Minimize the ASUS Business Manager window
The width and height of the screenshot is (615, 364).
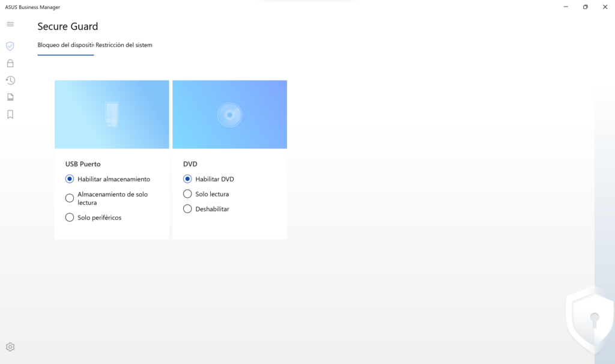pos(566,7)
